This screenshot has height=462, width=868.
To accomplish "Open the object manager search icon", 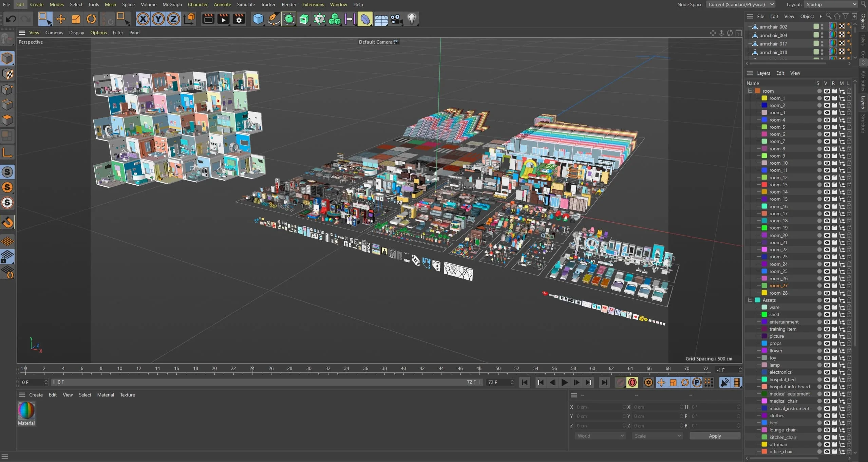I will (828, 16).
